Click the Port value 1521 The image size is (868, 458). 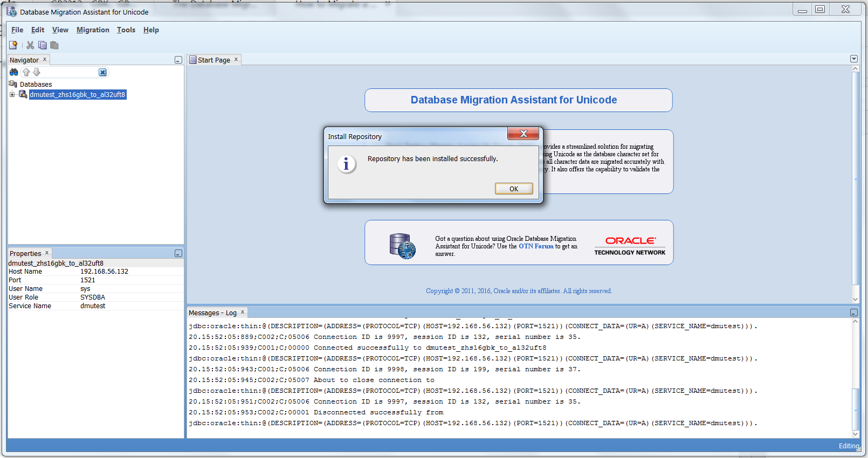[x=88, y=280]
